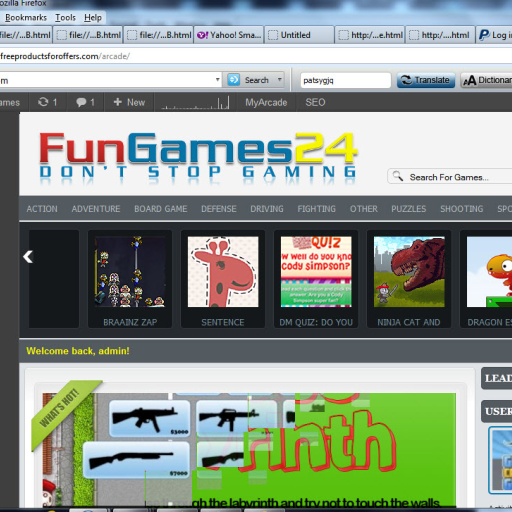This screenshot has width=512, height=512.
Task: Click the plus New item in admin bar
Action: click(x=129, y=102)
